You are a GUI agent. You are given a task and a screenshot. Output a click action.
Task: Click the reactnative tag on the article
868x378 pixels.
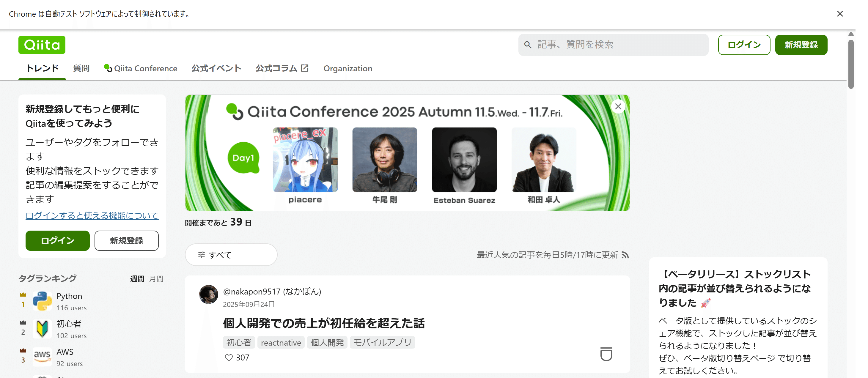pyautogui.click(x=281, y=343)
